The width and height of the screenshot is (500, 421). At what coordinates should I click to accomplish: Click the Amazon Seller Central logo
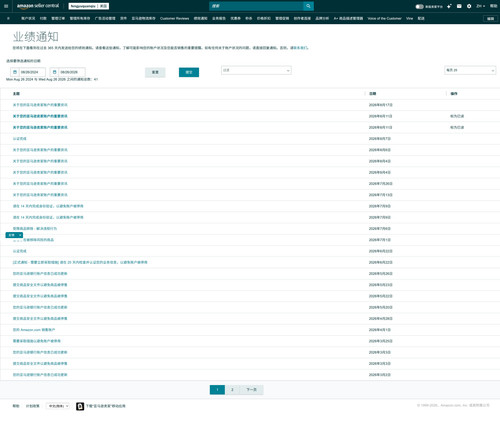(x=38, y=6)
